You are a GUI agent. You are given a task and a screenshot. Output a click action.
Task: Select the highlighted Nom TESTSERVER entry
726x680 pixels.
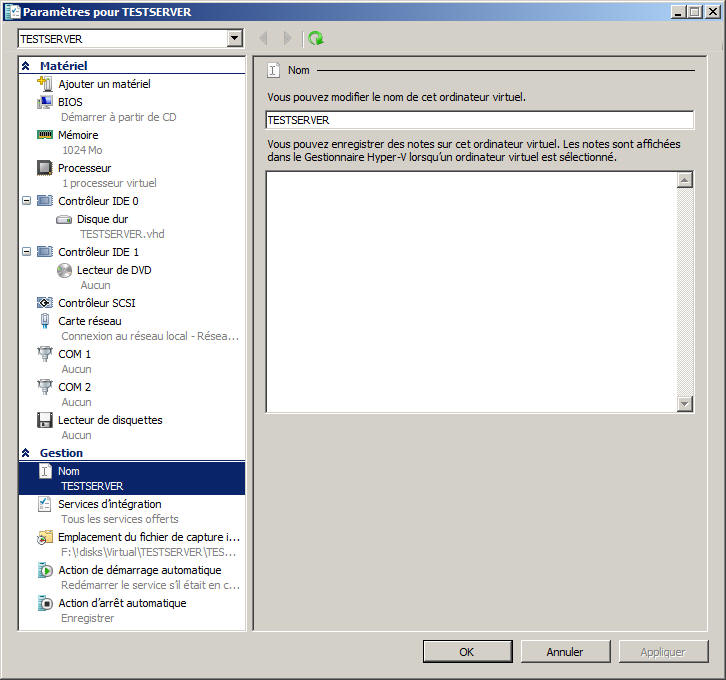tap(132, 478)
